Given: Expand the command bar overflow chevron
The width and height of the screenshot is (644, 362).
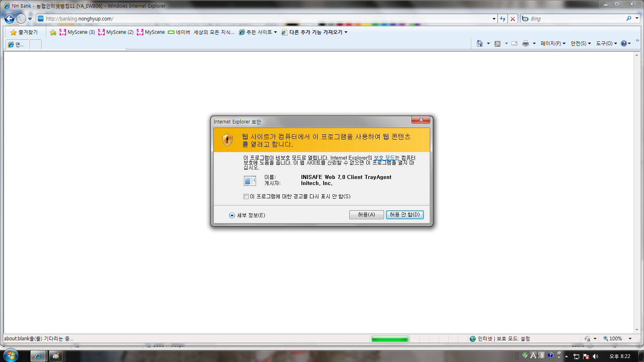Looking at the screenshot, I should pos(638,41).
